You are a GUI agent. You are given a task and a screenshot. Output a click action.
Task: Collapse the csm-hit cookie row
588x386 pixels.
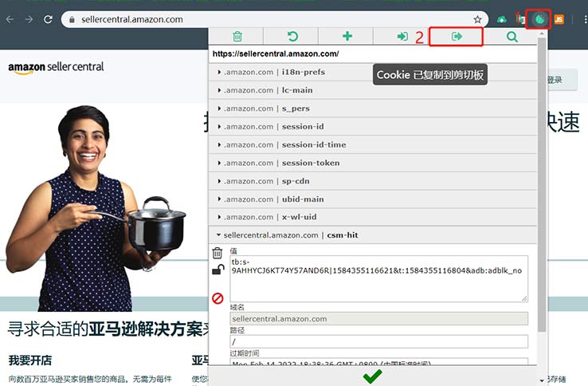pos(373,235)
